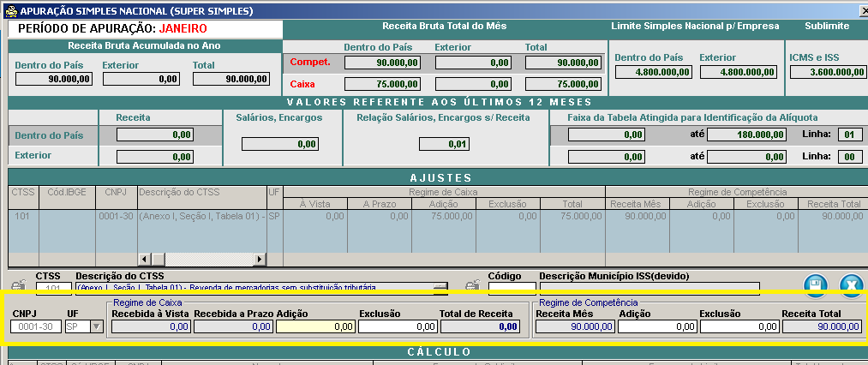Click the Receita Mês column header
Viewport: 868px width, 365px height.
tap(638, 204)
